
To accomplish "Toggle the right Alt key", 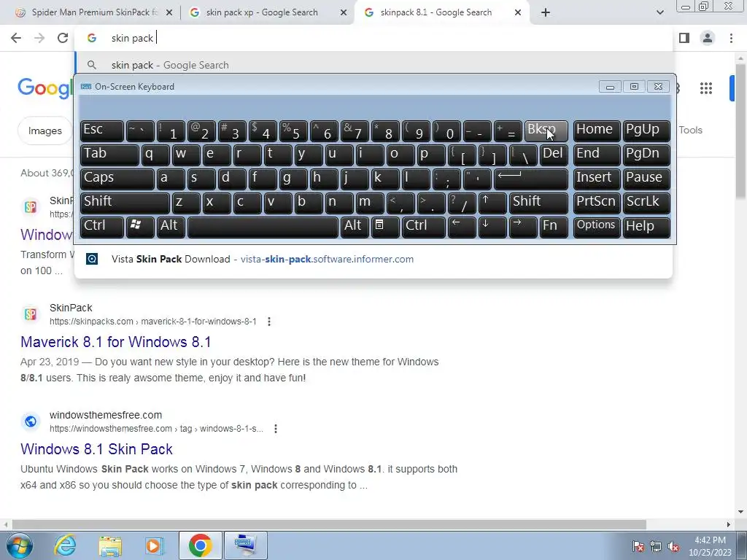I will [x=354, y=227].
